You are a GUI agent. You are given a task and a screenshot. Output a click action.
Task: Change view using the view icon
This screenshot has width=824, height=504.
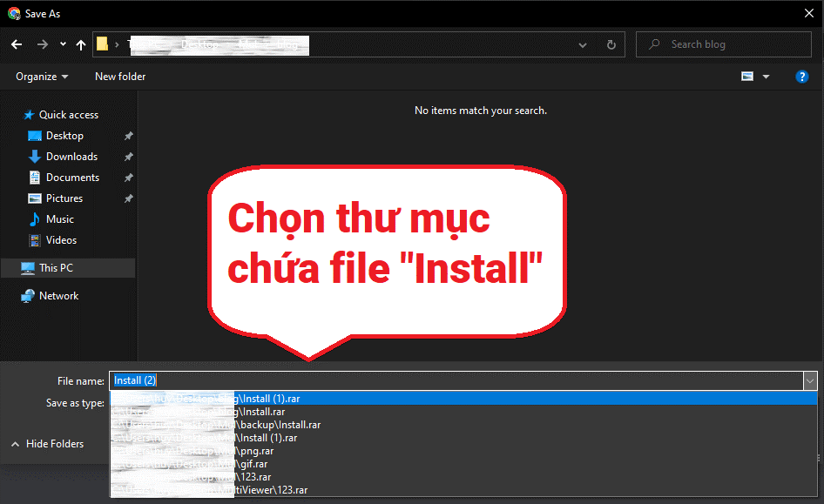pyautogui.click(x=747, y=77)
